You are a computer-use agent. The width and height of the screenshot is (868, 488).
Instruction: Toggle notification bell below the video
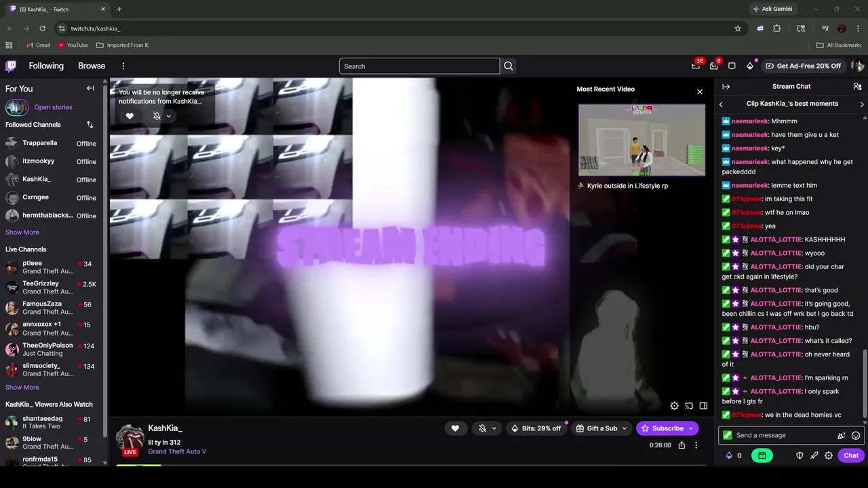point(482,428)
